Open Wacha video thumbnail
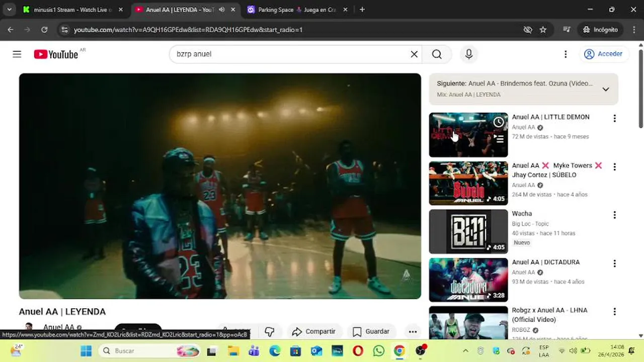Viewport: 644px width, 362px height. 468,231
